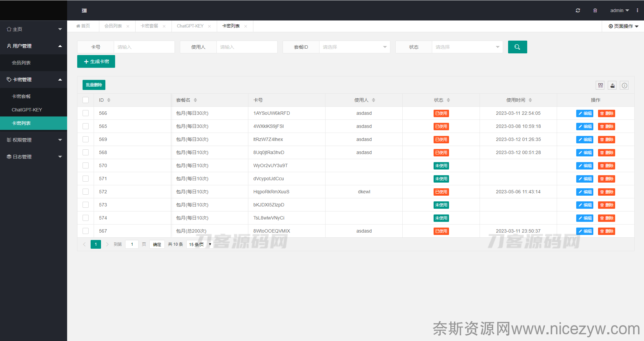Check the checkbox for row 567
The width and height of the screenshot is (644, 341).
[86, 231]
